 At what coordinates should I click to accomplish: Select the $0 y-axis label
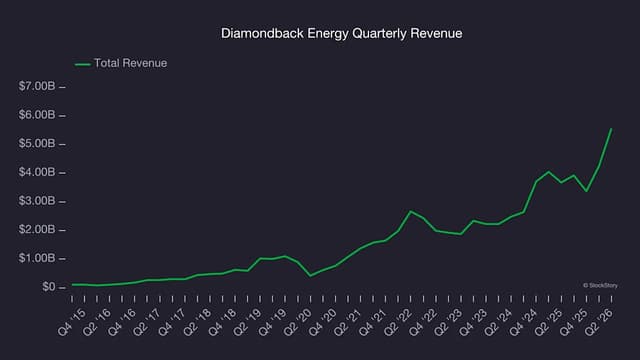49,287
